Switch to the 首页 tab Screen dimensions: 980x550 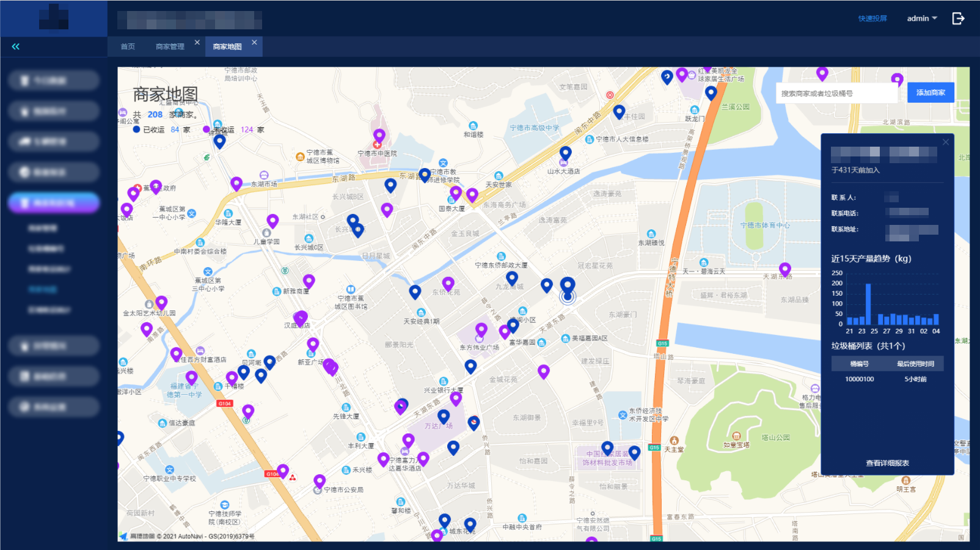click(x=128, y=46)
